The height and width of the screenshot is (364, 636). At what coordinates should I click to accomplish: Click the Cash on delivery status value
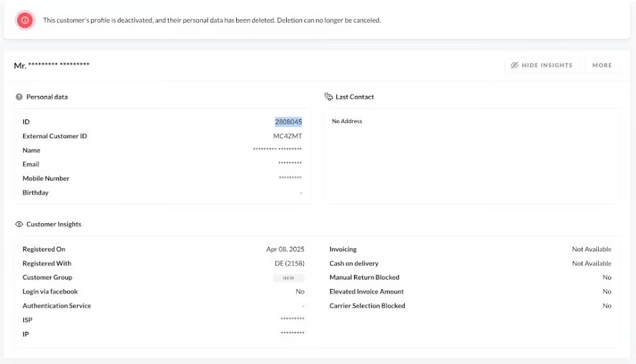[591, 264]
